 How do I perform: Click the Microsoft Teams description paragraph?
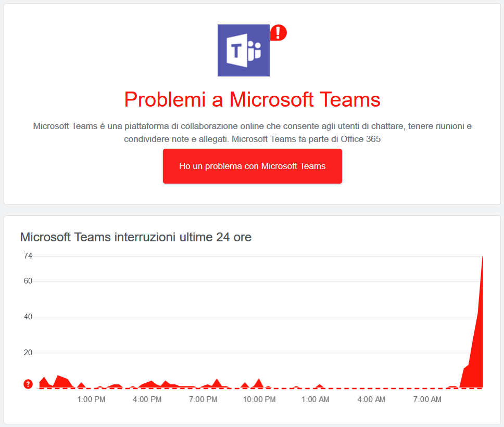click(252, 133)
